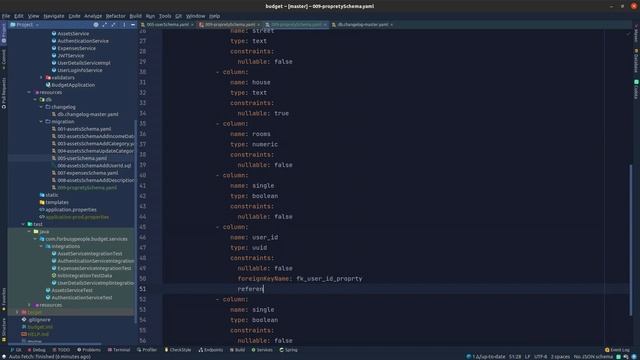Open the Git tool window button
Image resolution: width=640 pixels, height=360 pixels.
pyautogui.click(x=16, y=350)
